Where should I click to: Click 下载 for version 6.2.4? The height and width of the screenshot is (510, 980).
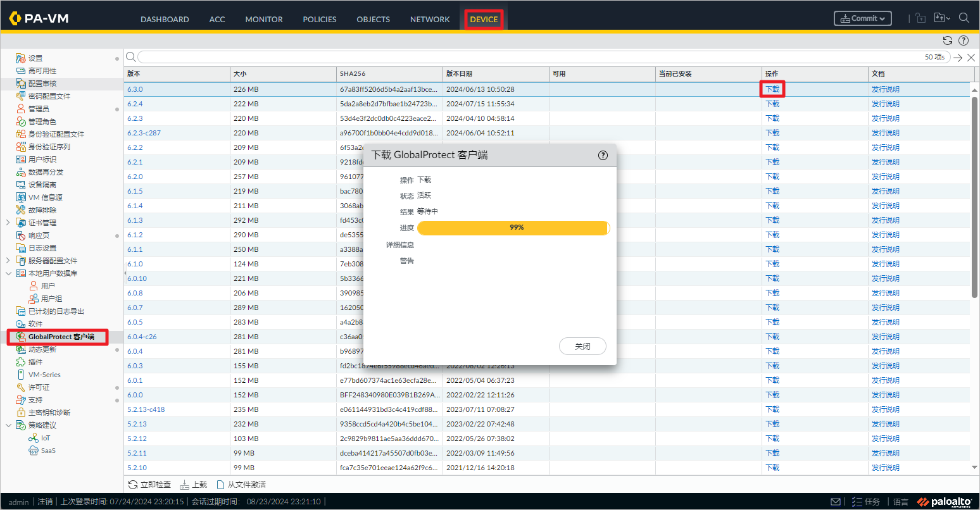click(772, 104)
